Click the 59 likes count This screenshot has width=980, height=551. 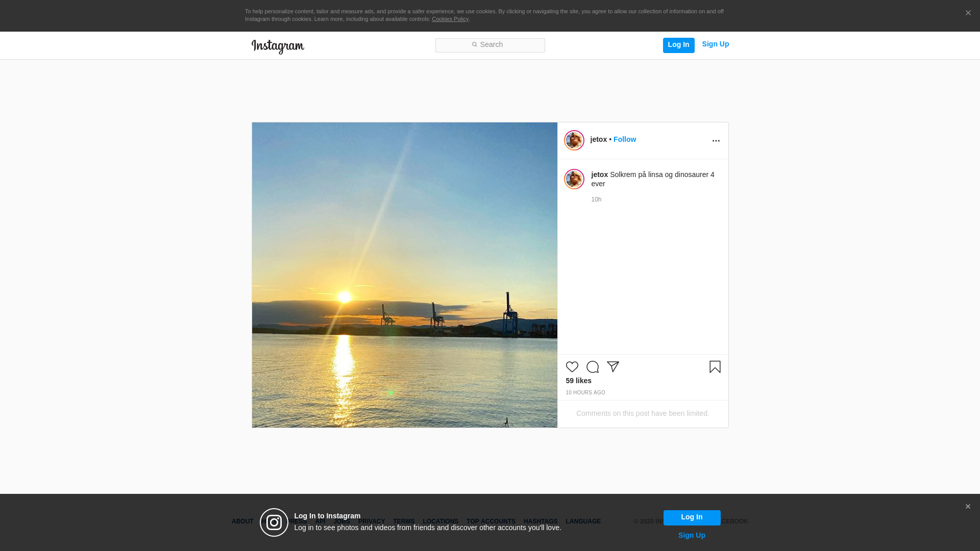click(x=579, y=381)
